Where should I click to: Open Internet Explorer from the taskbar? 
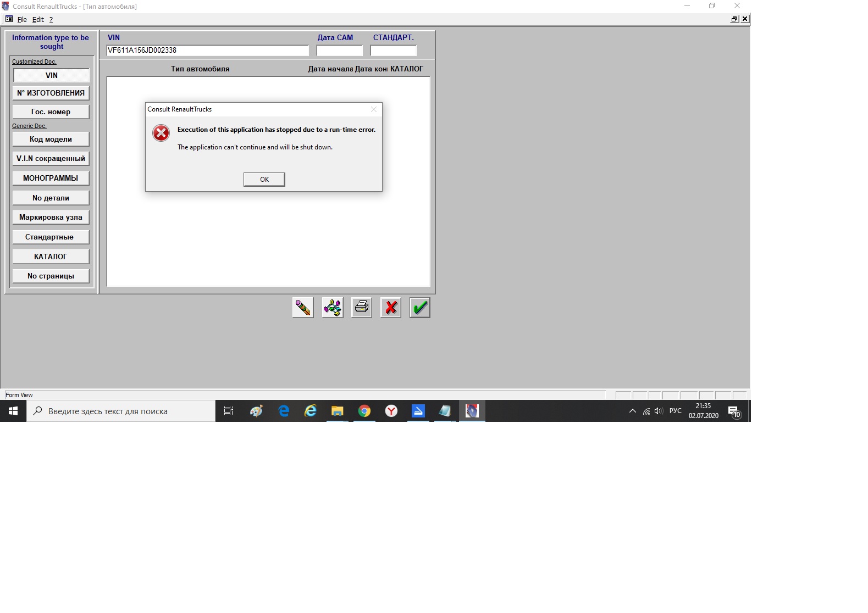pyautogui.click(x=311, y=411)
